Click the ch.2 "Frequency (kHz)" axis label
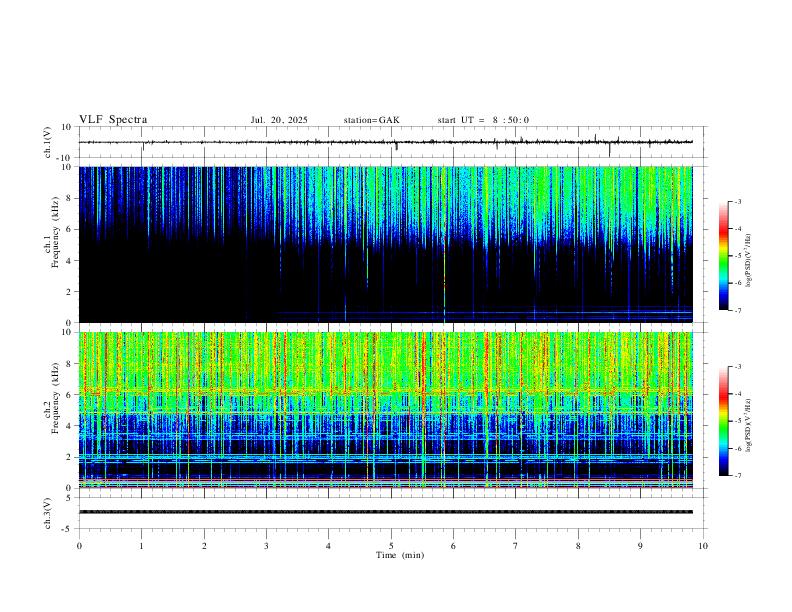Screen dimensions: 792x612 tap(56, 398)
